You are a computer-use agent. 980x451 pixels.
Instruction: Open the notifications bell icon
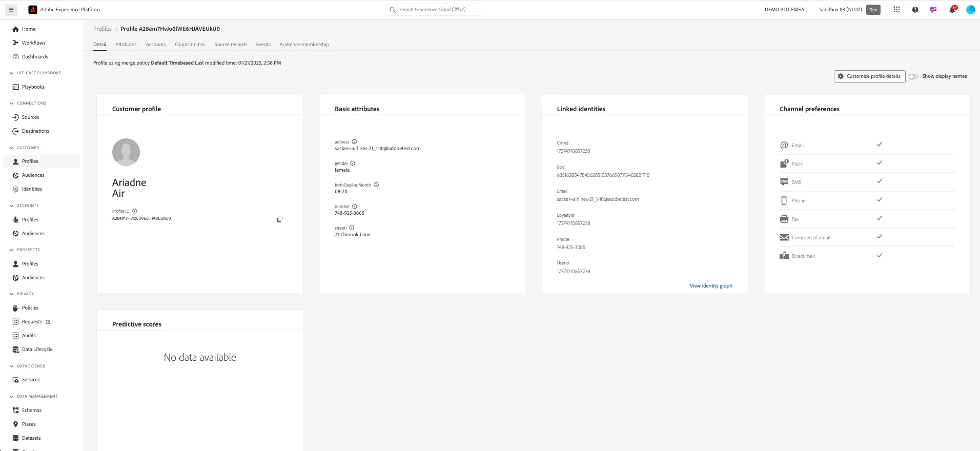pos(952,10)
